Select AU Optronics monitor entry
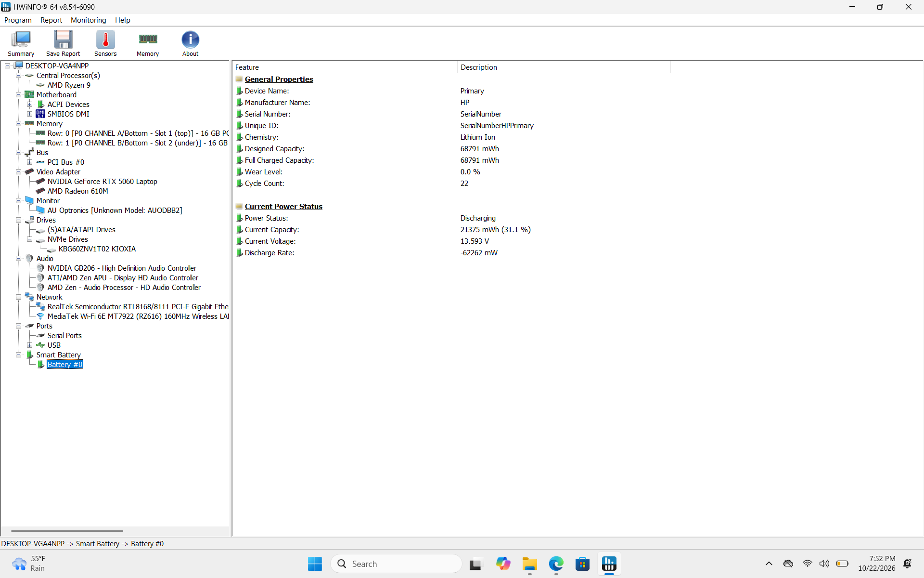 115,210
